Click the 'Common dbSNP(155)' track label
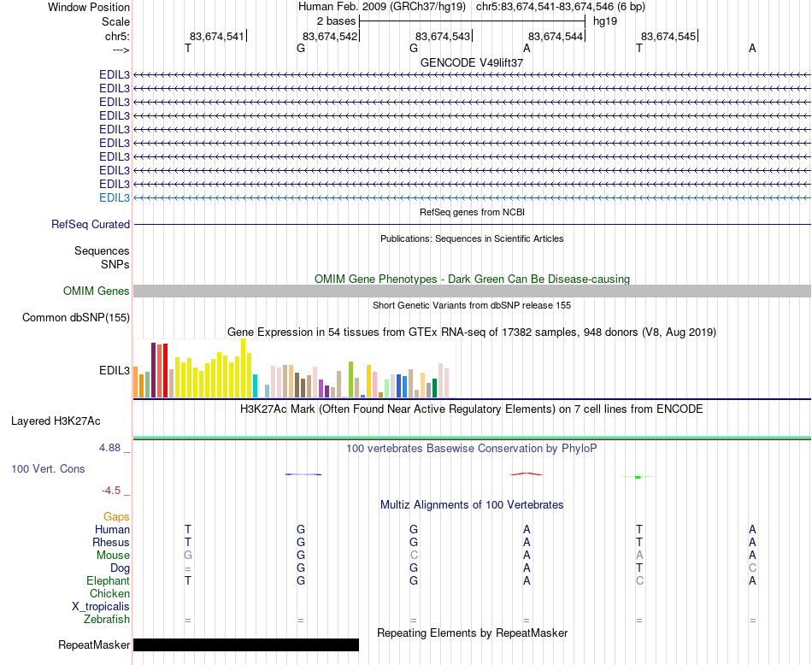 (x=76, y=317)
